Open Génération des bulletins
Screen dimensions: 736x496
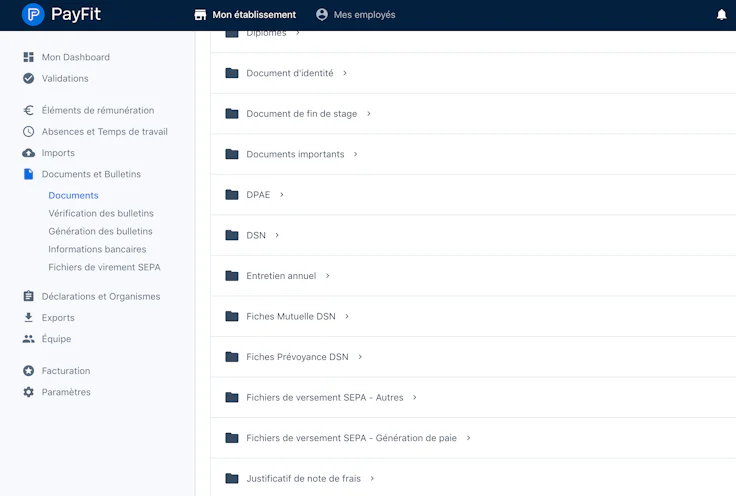pyautogui.click(x=100, y=231)
